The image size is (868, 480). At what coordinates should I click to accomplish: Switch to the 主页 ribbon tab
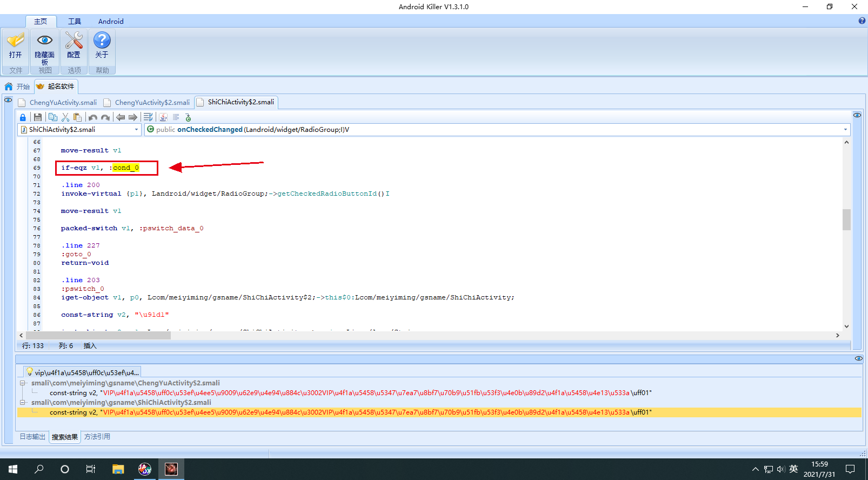(41, 22)
